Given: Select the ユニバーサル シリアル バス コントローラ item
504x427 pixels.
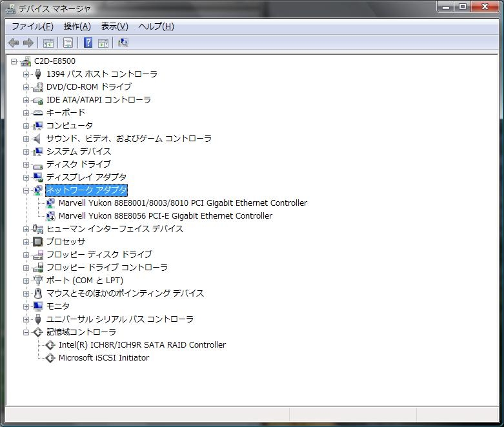Looking at the screenshot, I should 120,319.
